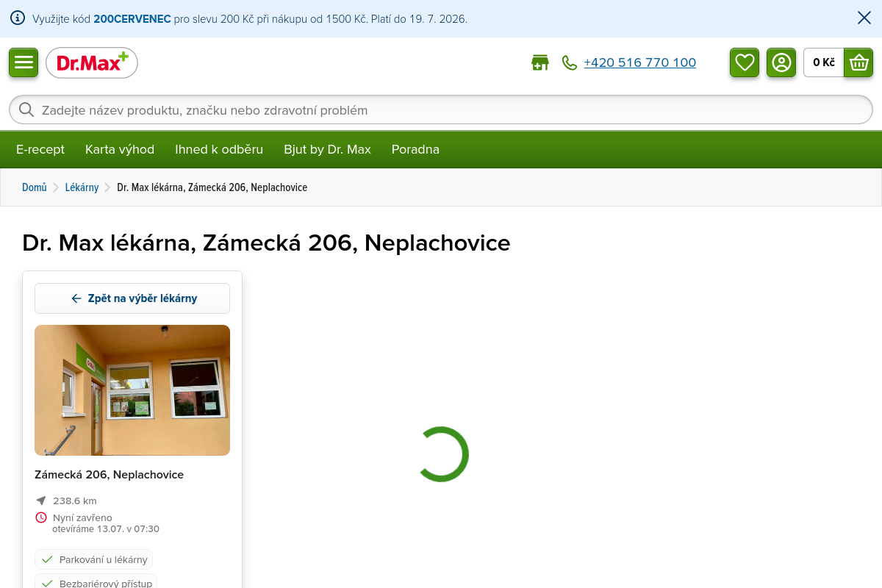Open the shopping basket icon

pos(858,62)
